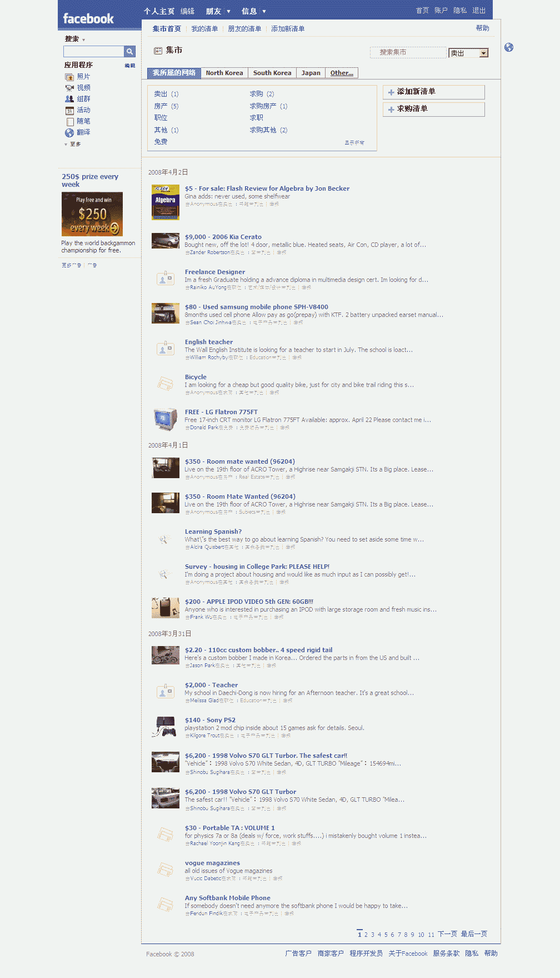
Task: Focus the sidebar search input field
Action: click(94, 52)
